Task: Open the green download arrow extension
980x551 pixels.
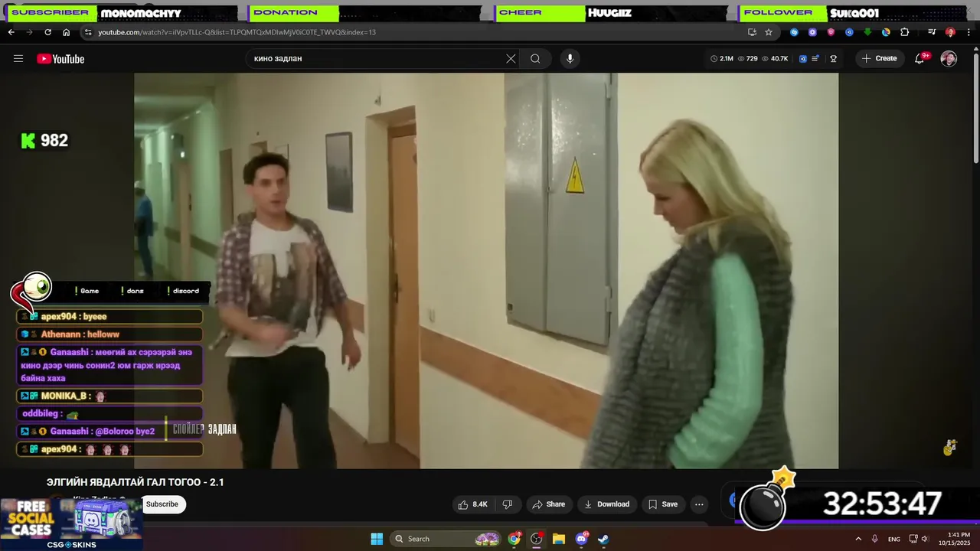Action: click(867, 32)
